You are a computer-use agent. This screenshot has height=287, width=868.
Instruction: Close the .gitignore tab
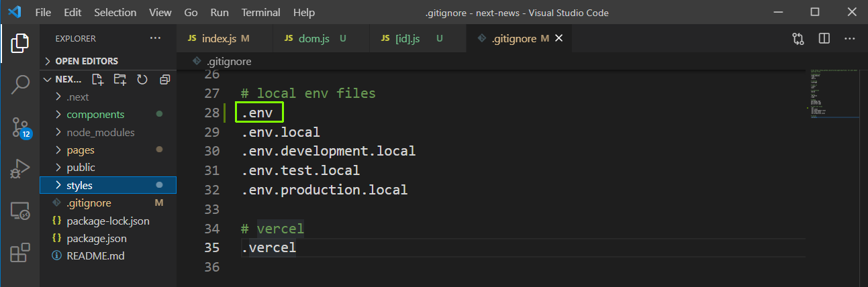559,39
